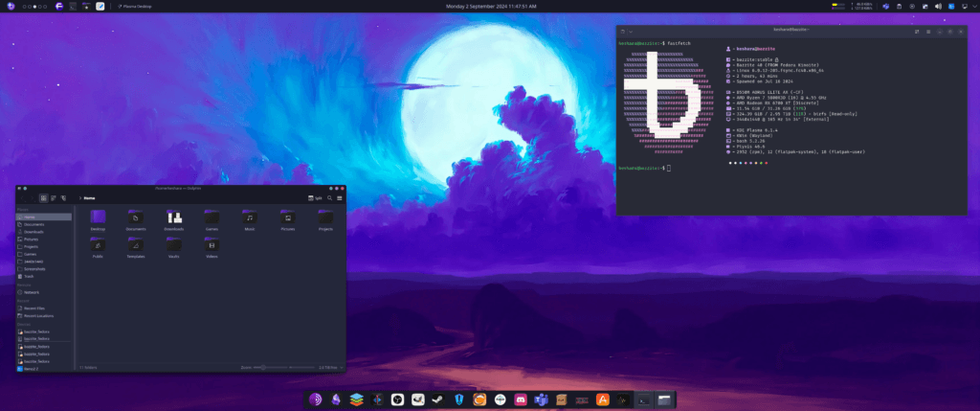Launch the Tor Browser icon in the dock

(315, 400)
